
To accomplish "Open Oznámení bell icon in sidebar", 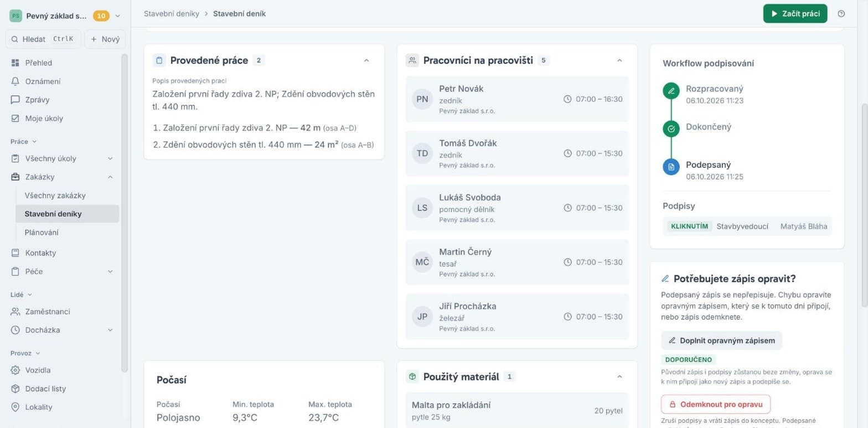I will (x=15, y=81).
